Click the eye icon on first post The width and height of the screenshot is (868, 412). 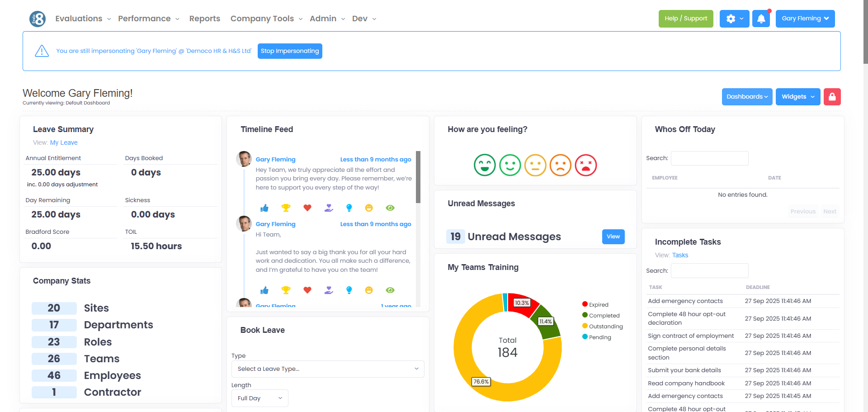390,208
